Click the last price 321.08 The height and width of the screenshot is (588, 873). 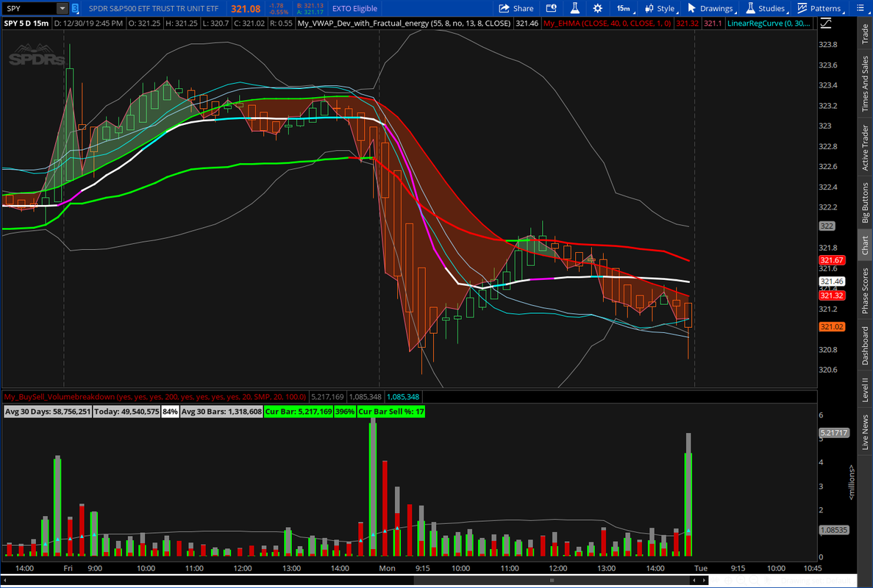[x=246, y=8]
